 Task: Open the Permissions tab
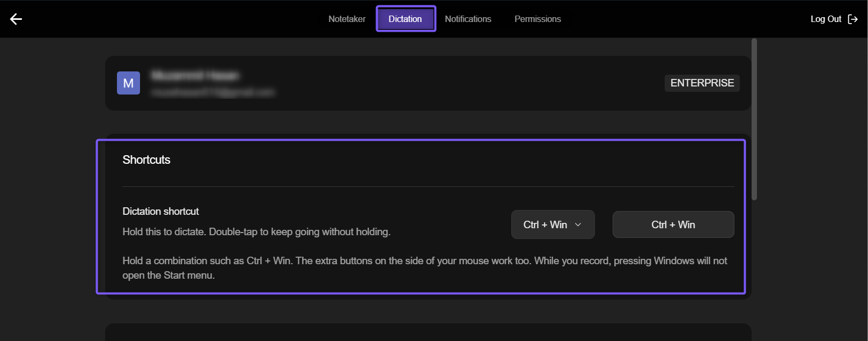pyautogui.click(x=538, y=19)
